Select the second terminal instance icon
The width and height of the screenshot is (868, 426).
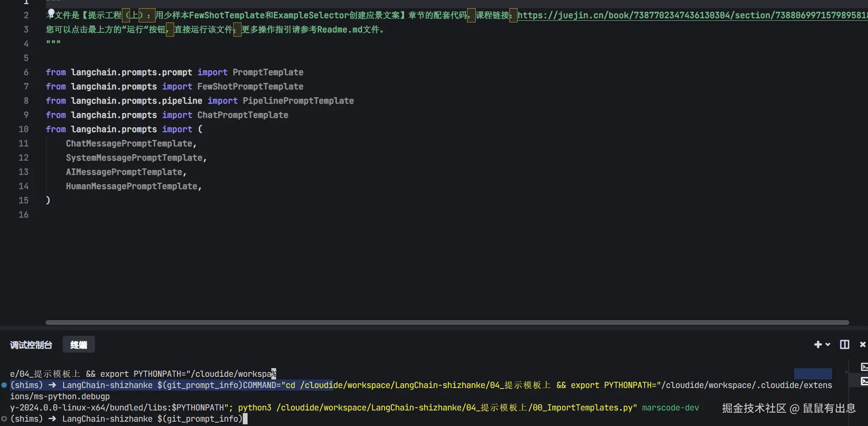(864, 381)
